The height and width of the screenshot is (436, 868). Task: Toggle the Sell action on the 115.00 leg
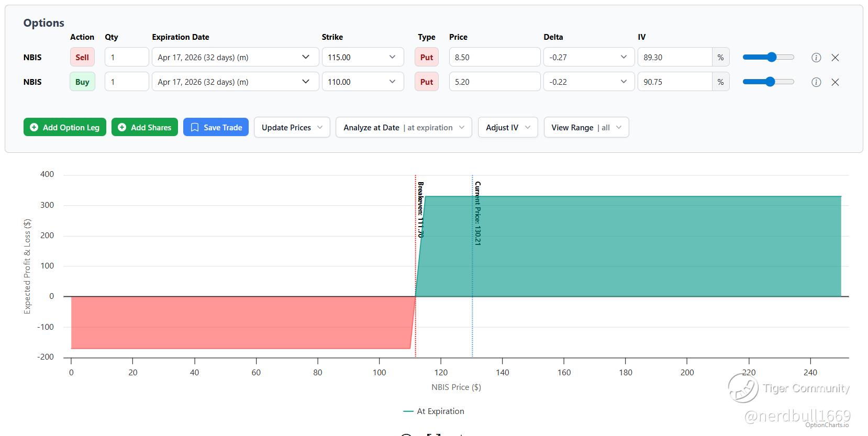point(82,57)
